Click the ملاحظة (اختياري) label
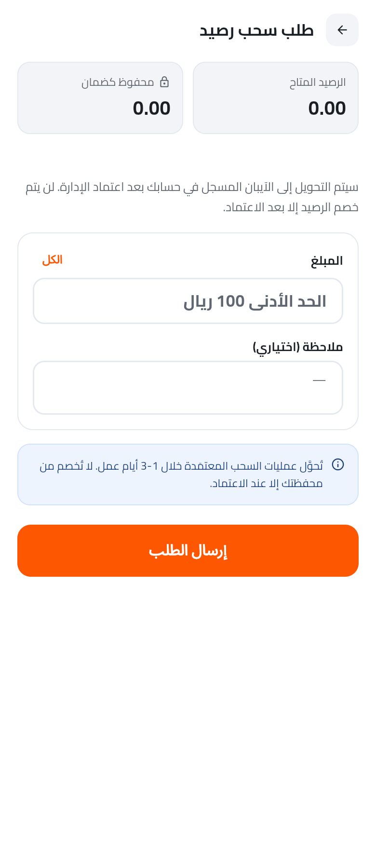376x868 pixels. (298, 347)
